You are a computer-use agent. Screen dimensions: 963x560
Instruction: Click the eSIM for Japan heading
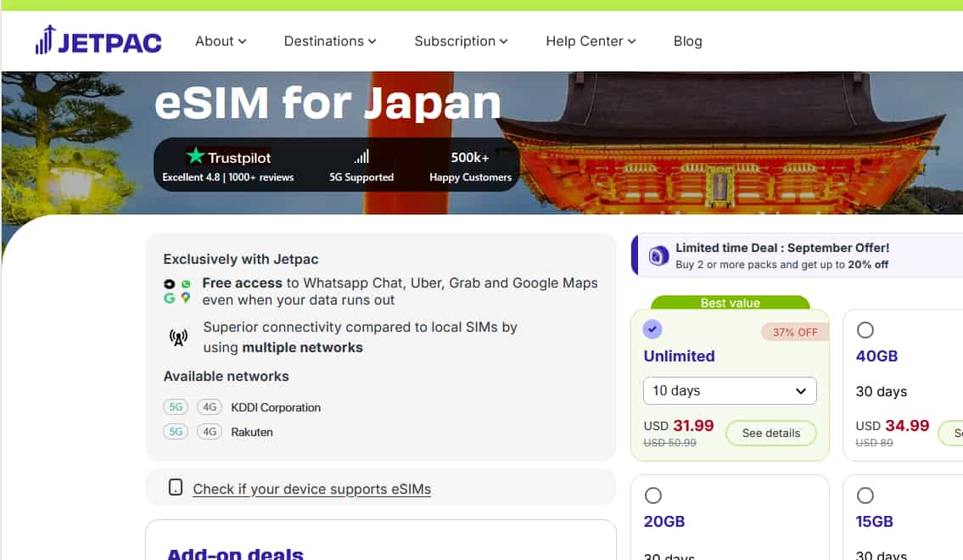(x=328, y=103)
